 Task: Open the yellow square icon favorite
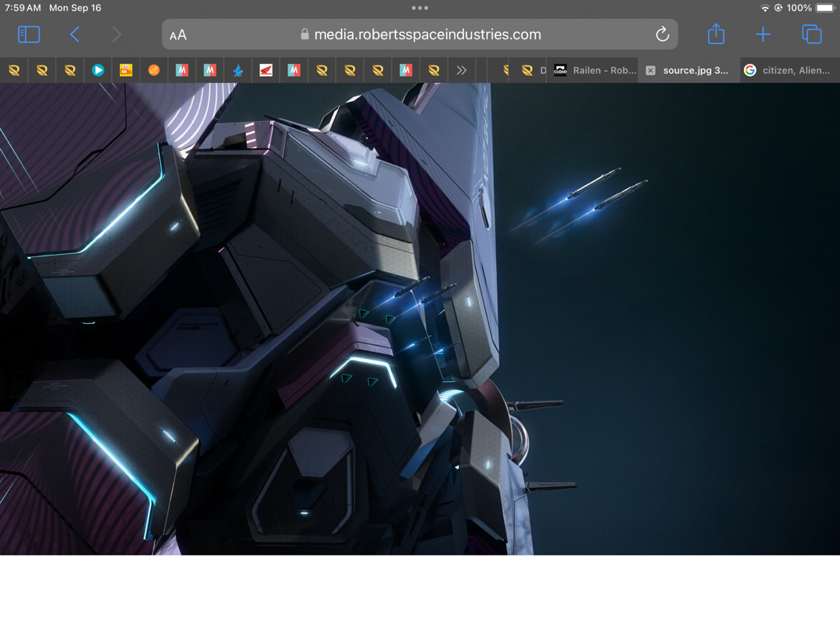tap(126, 70)
